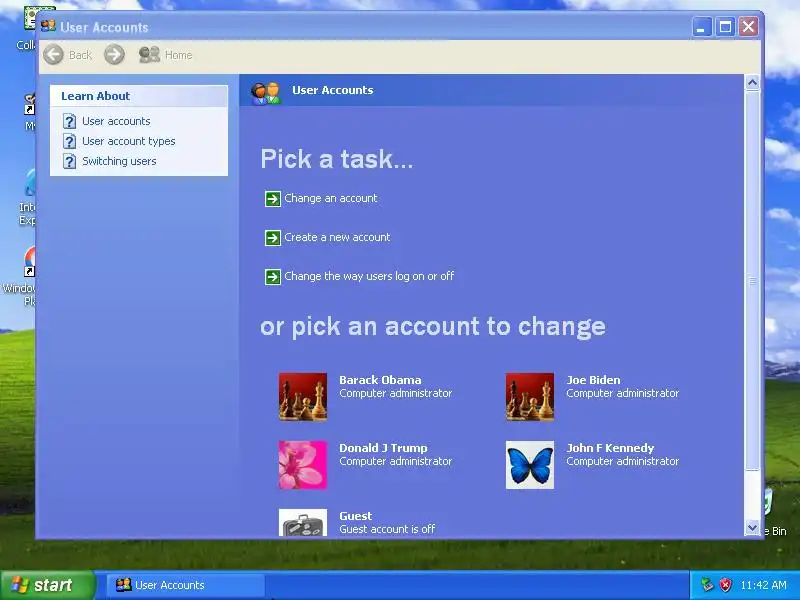Click the scrollbar up arrow

(752, 83)
